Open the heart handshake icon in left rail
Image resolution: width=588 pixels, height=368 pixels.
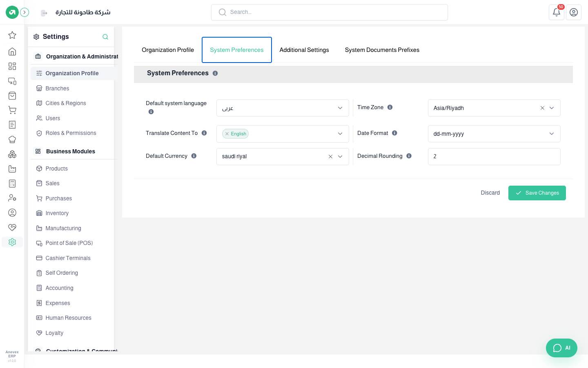click(12, 227)
